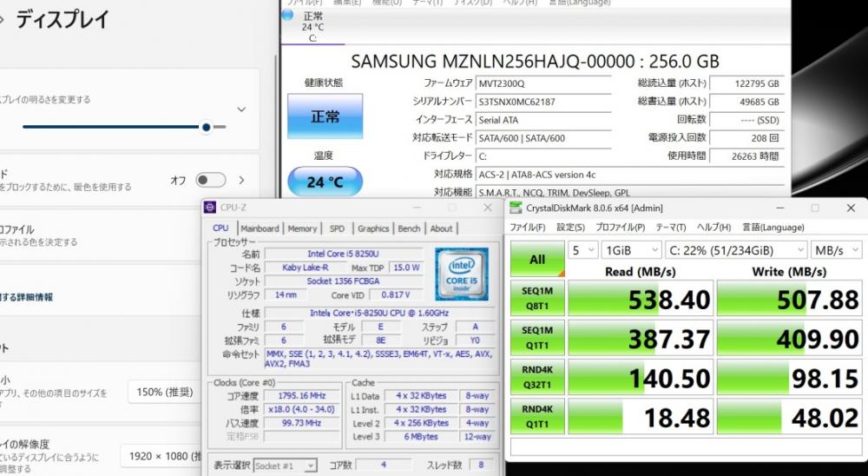
Task: Switch to the Mainboard tab
Action: coord(260,228)
